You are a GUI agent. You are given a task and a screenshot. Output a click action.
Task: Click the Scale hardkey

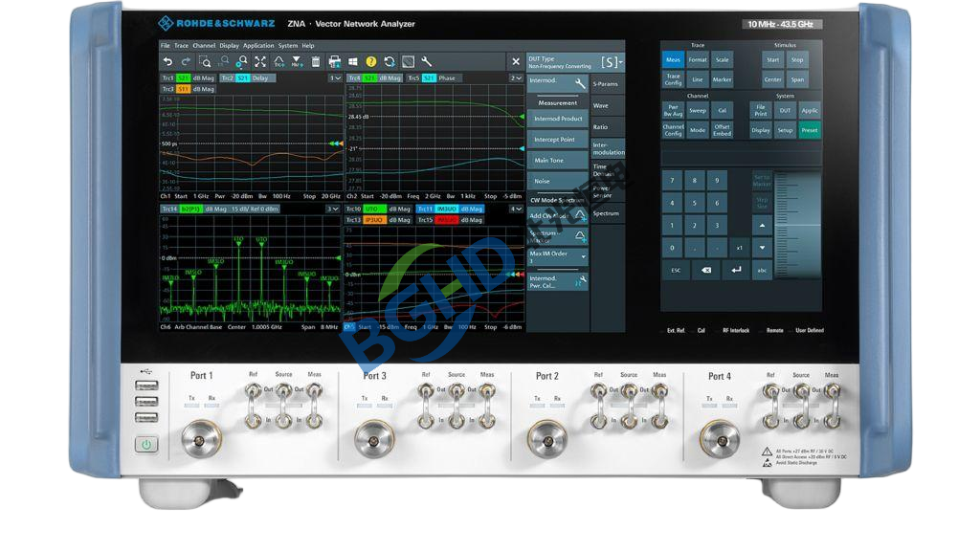click(723, 60)
